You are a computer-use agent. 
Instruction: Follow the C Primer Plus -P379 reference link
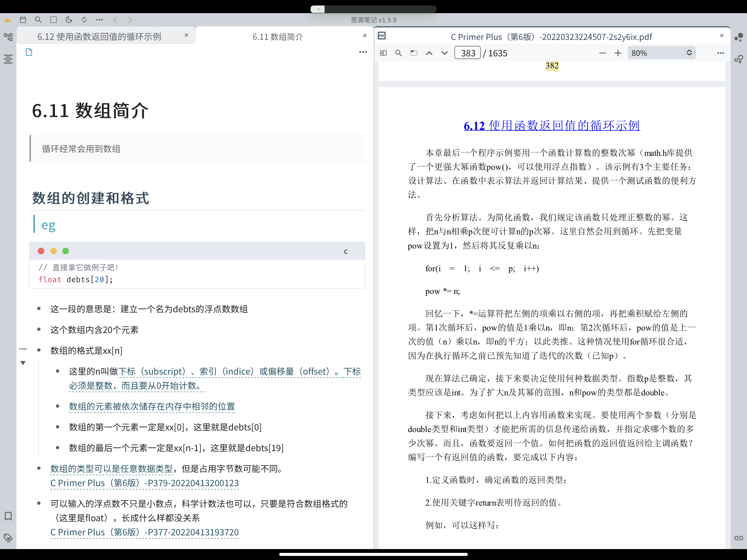(x=144, y=483)
